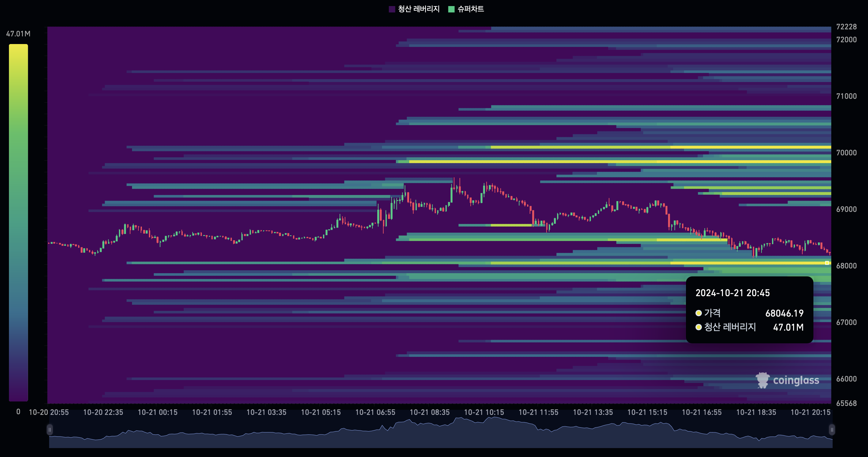Click the tooltip date 2024-10-21 20:45
The image size is (868, 457).
732,293
